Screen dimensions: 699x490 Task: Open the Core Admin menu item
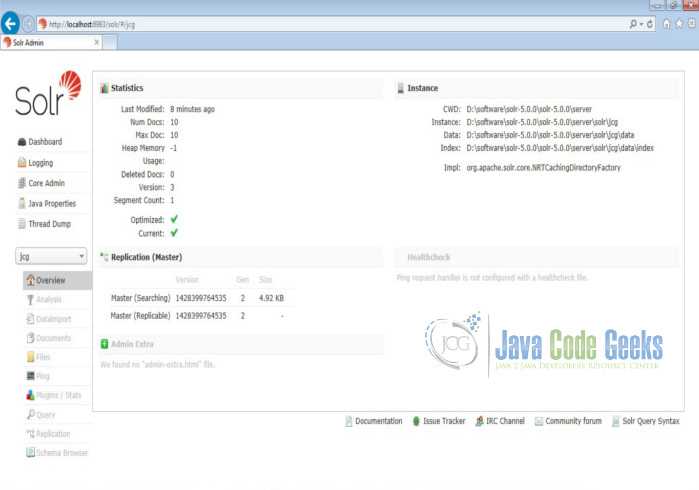pos(46,183)
